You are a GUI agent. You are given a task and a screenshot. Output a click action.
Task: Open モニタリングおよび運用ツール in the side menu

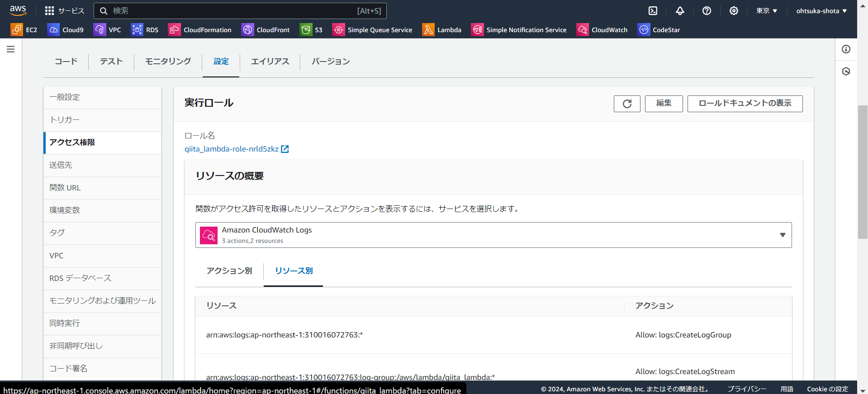tap(103, 301)
